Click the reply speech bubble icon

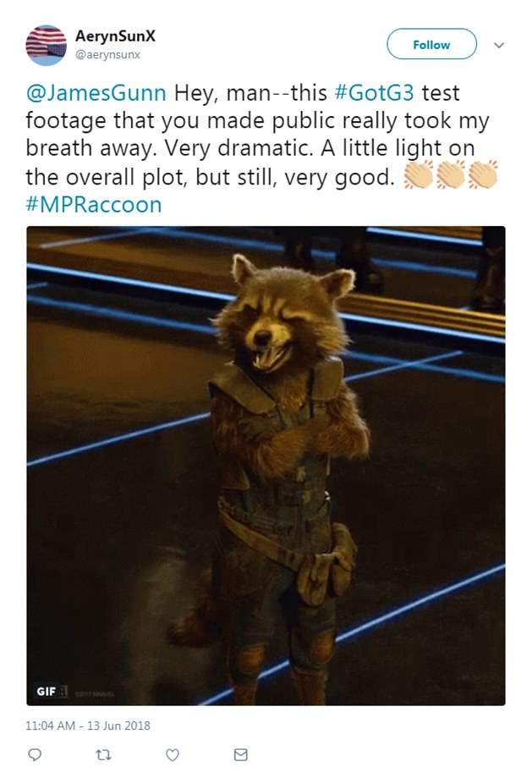34,754
